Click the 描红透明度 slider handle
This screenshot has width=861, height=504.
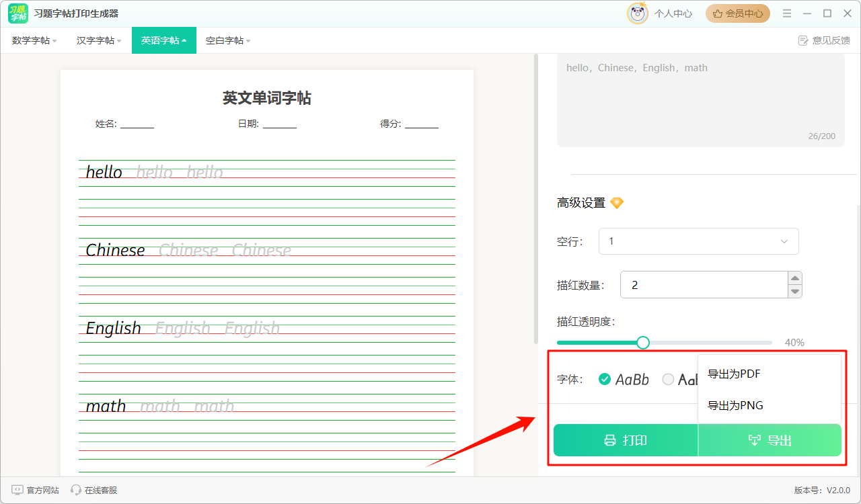pos(643,343)
